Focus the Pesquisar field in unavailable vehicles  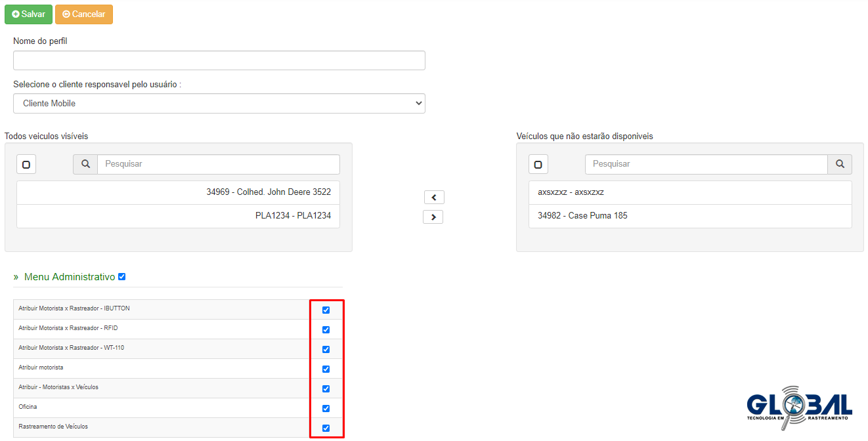click(x=706, y=164)
